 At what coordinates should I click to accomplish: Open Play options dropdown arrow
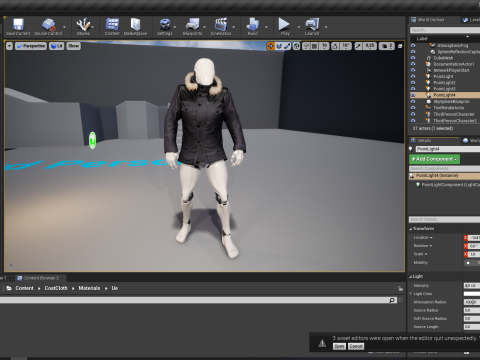click(x=298, y=27)
